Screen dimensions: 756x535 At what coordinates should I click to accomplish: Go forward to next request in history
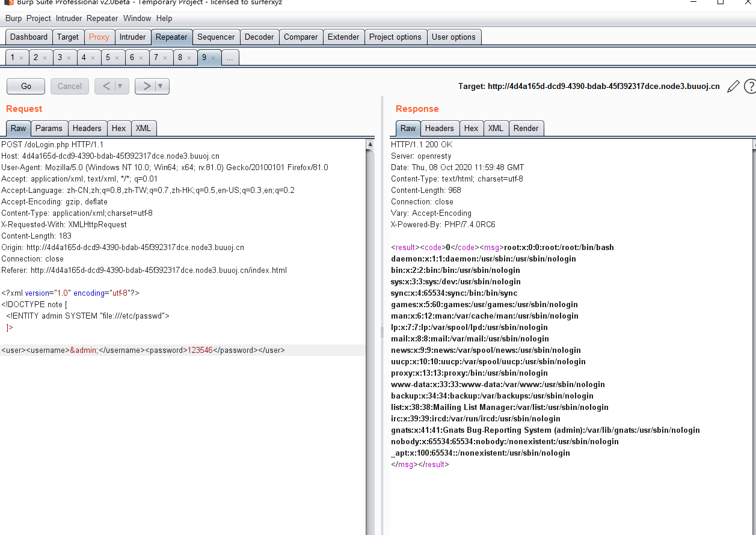pyautogui.click(x=147, y=86)
